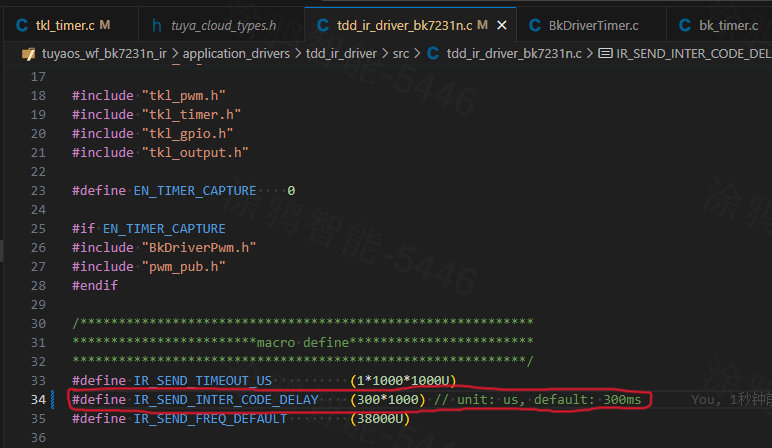Image resolution: width=772 pixels, height=448 pixels.
Task: Open the src breadcrumb folder
Action: tap(400, 52)
